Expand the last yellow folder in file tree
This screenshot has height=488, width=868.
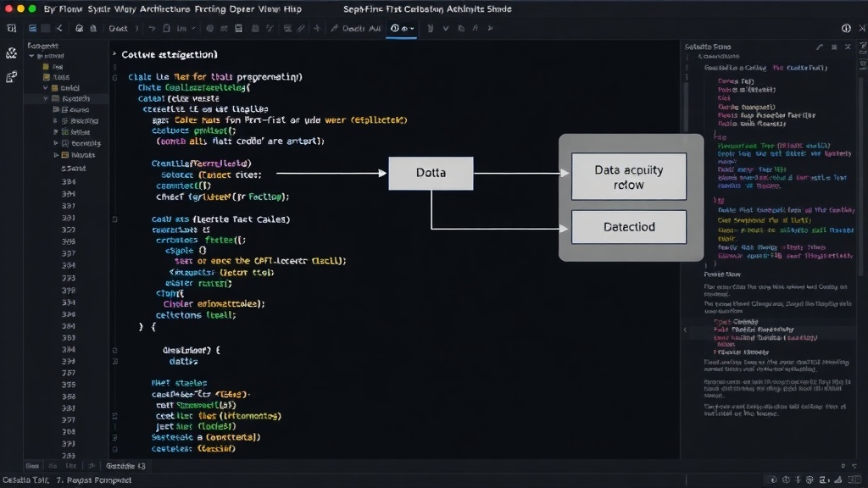56,156
